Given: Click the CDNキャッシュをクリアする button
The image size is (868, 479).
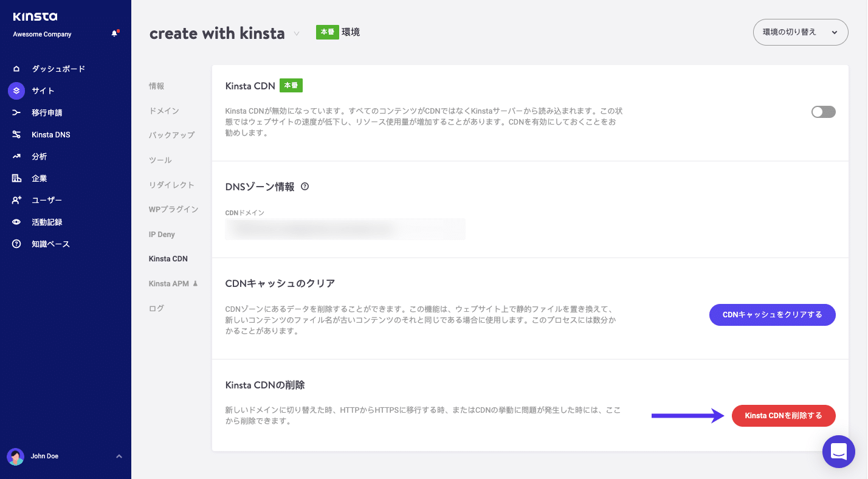Looking at the screenshot, I should pyautogui.click(x=772, y=315).
